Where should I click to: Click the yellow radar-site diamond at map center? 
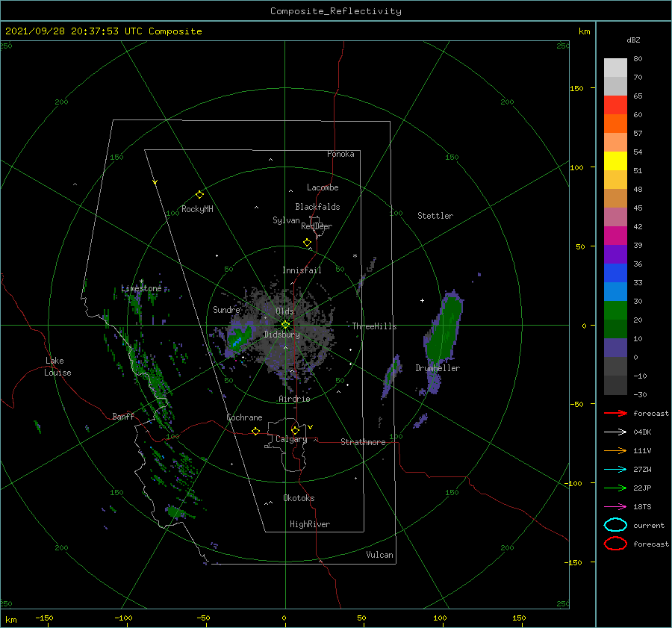pos(285,325)
